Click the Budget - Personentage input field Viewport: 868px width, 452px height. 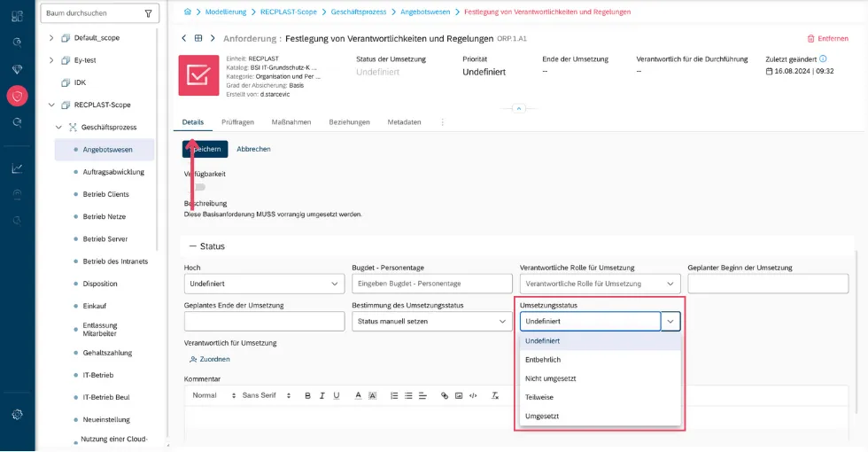pyautogui.click(x=432, y=284)
